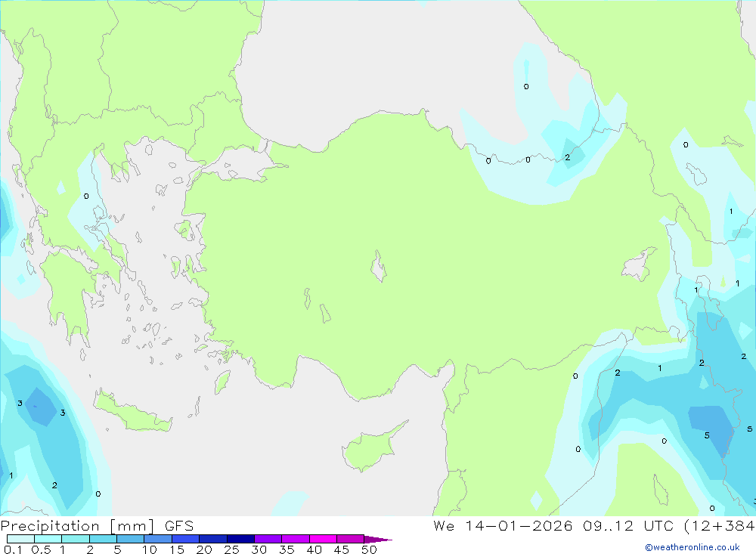The width and height of the screenshot is (756, 554).
Task: Click the 30–35 mm purple legend swatch
Action: click(x=268, y=539)
